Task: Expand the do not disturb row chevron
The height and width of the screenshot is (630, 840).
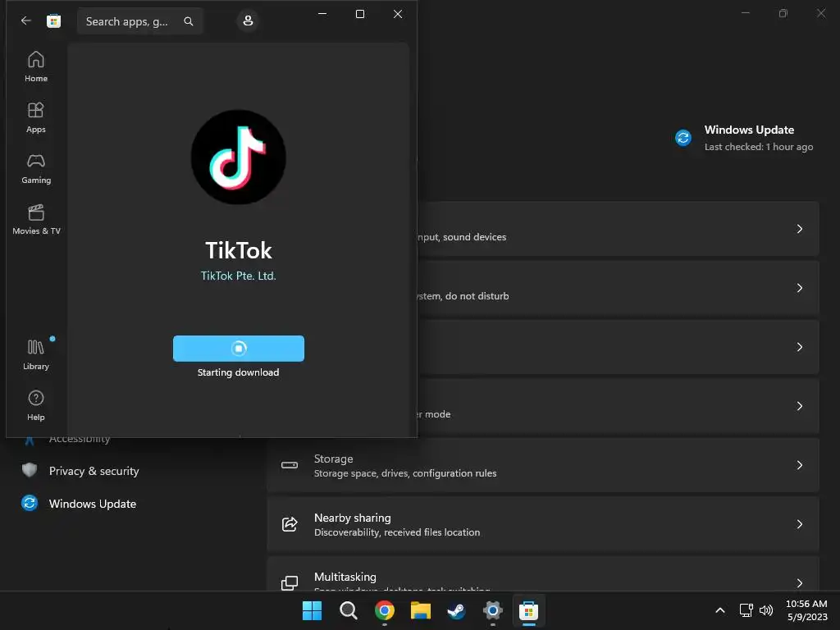Action: tap(799, 288)
